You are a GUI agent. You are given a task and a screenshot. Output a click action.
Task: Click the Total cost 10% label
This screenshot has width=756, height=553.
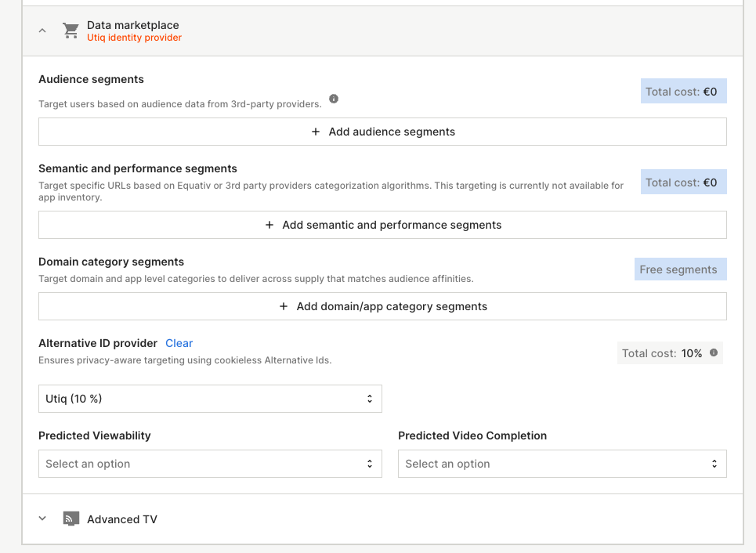[x=662, y=353]
